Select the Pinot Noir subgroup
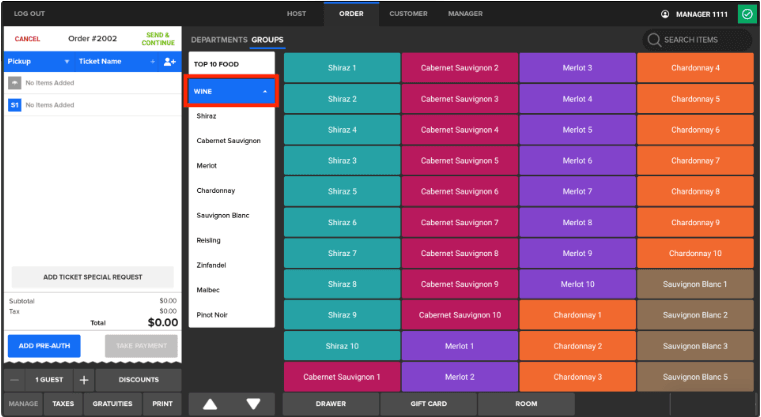This screenshot has height=417, width=761. pos(212,315)
